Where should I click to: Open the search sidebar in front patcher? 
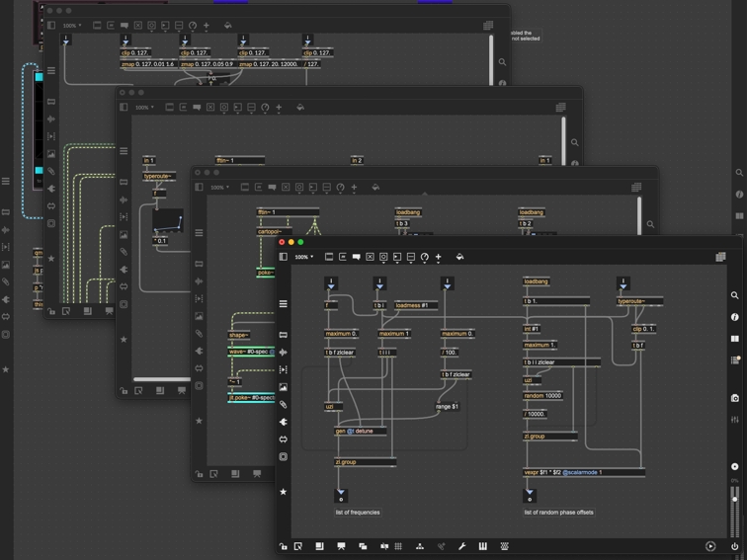point(734,295)
